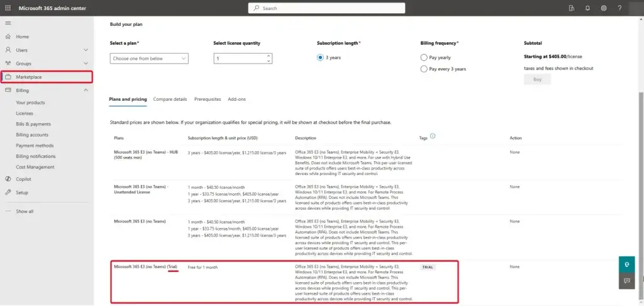Viewport: 644px width, 306px height.
Task: Click the search magnifier icon
Action: pyautogui.click(x=257, y=8)
